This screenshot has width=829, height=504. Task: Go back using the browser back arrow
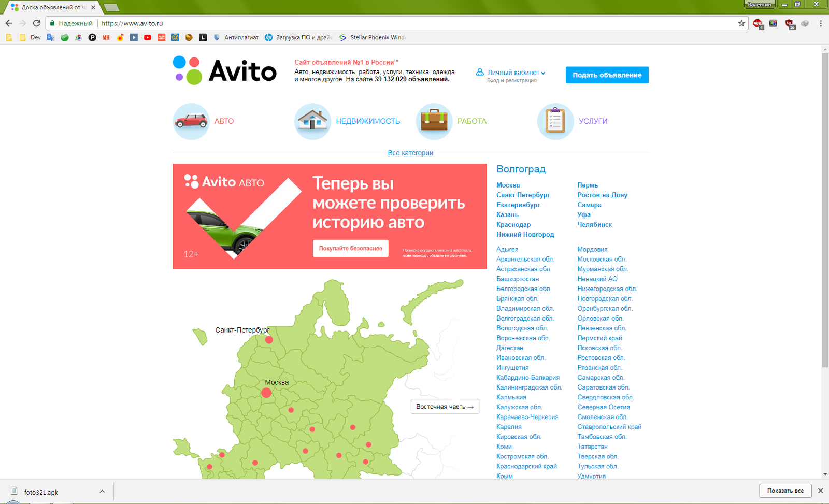click(9, 23)
